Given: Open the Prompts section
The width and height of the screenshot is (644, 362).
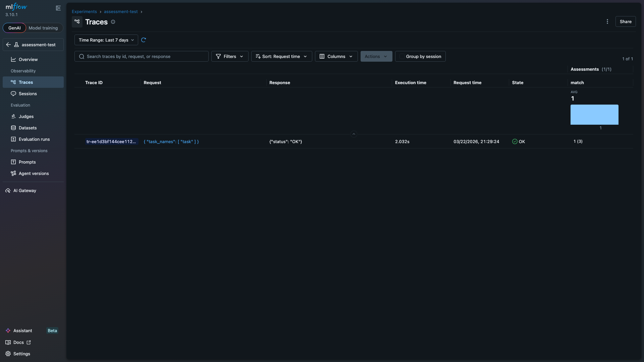Looking at the screenshot, I should (x=26, y=162).
